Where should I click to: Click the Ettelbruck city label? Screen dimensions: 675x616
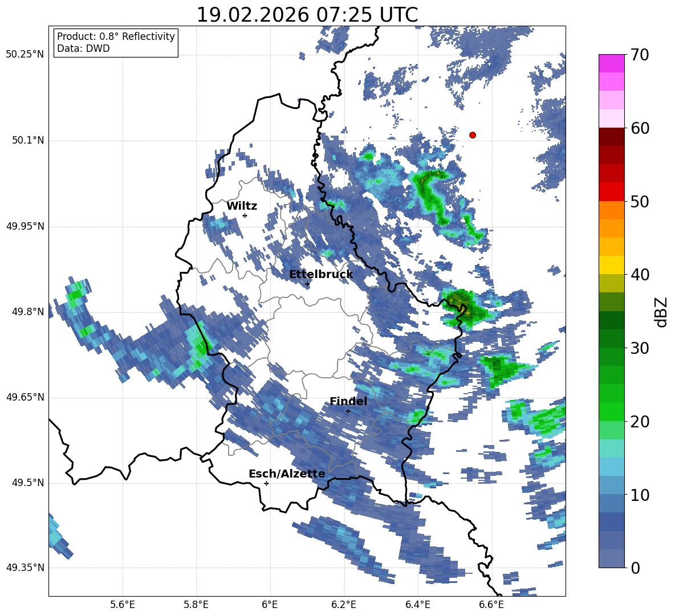pyautogui.click(x=321, y=274)
